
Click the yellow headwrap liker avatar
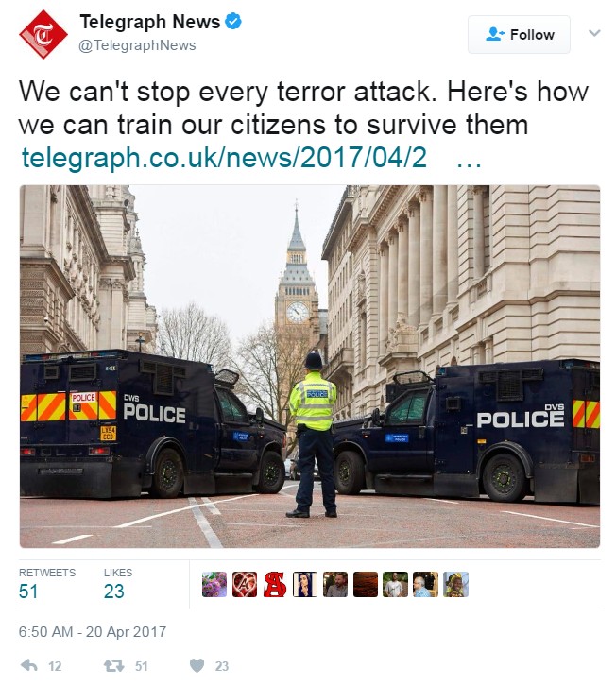coord(456,585)
